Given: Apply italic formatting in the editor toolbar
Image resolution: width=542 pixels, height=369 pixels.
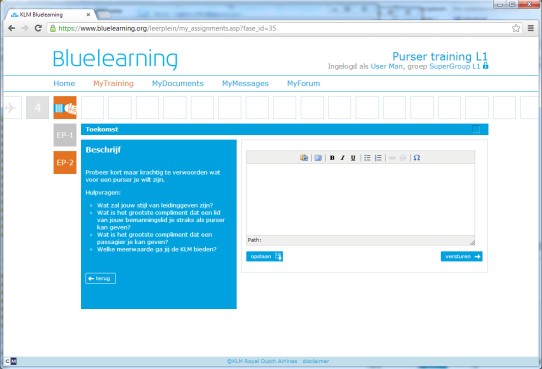Looking at the screenshot, I should pyautogui.click(x=343, y=158).
